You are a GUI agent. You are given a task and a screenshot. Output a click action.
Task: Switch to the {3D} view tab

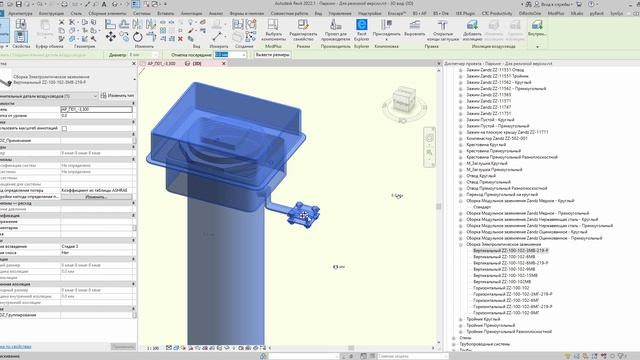point(197,64)
